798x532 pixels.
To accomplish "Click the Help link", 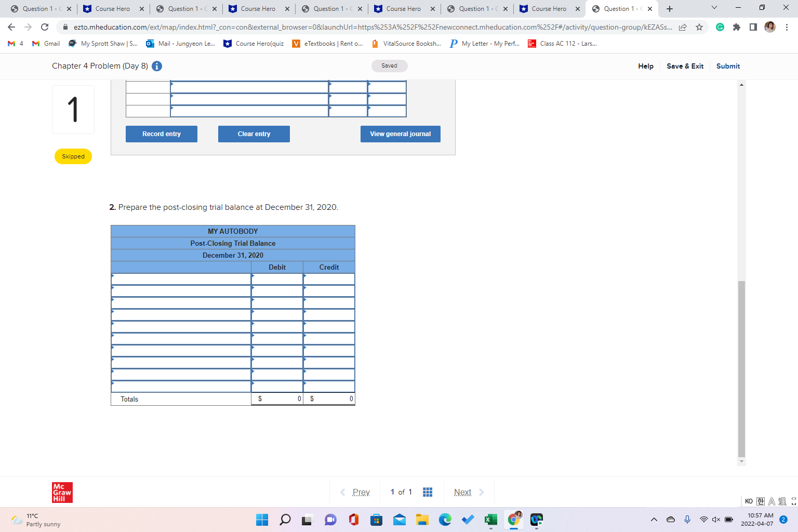I will click(x=646, y=66).
